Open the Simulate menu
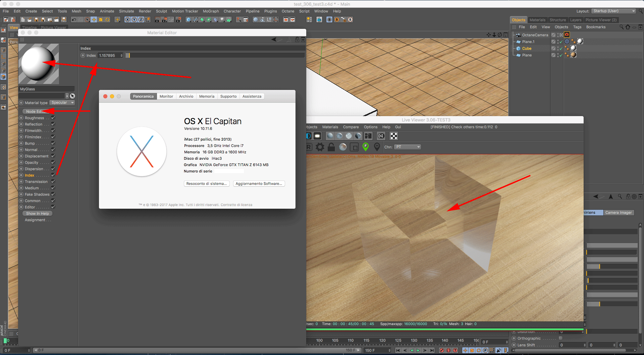Viewport: 644px width, 355px height. point(126,11)
